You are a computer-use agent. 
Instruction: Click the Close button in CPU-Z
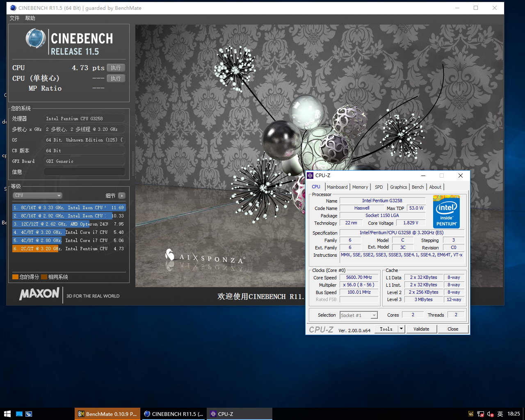[453, 329]
